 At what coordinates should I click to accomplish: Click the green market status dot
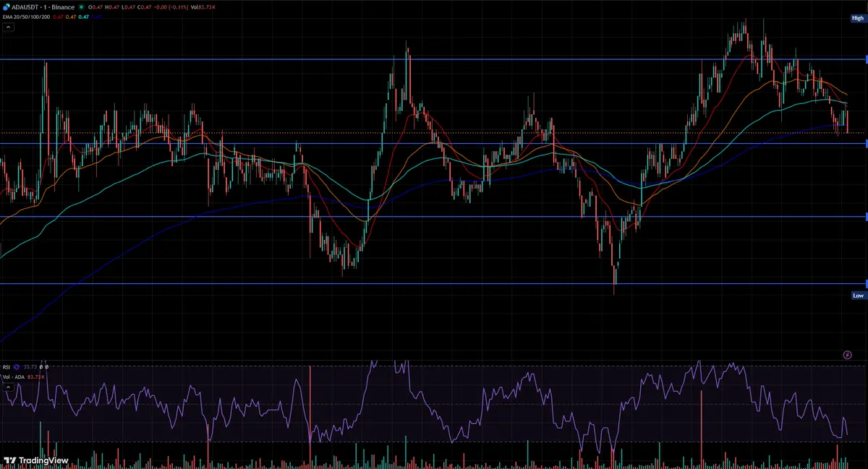[82, 7]
